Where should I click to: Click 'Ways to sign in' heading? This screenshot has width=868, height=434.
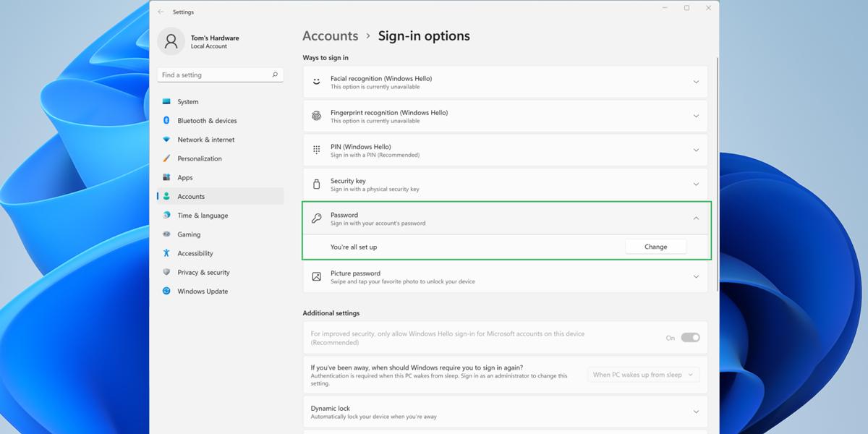pos(325,58)
